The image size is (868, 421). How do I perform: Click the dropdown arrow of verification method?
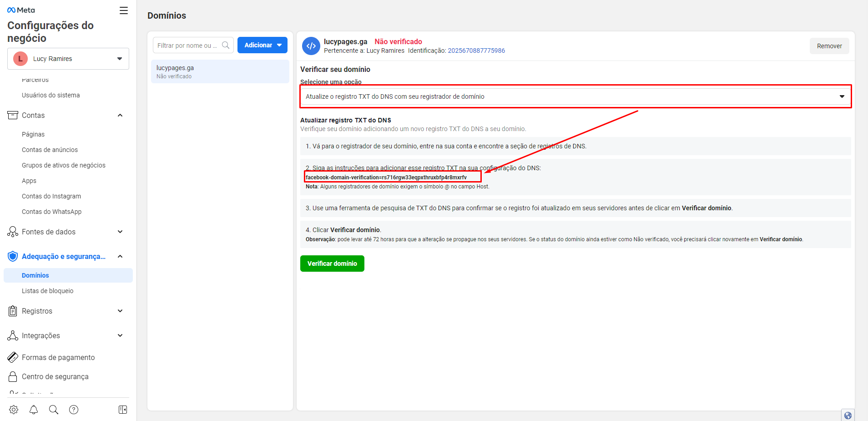point(842,96)
